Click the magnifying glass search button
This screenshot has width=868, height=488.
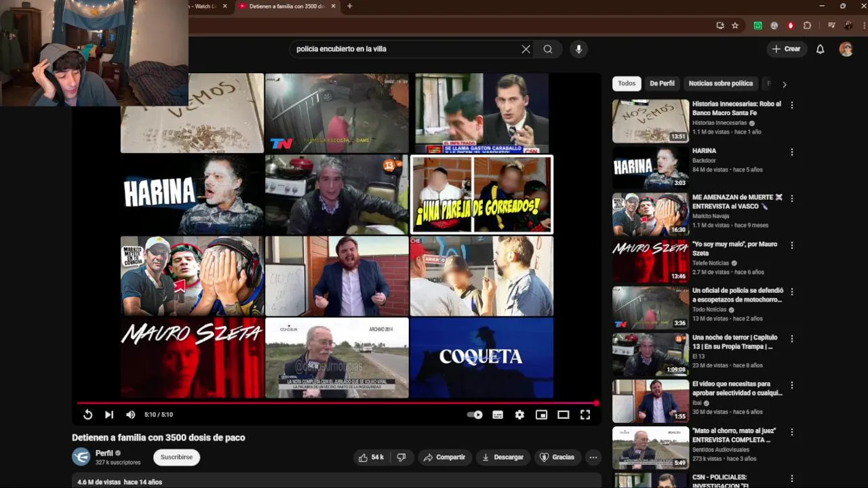click(548, 49)
